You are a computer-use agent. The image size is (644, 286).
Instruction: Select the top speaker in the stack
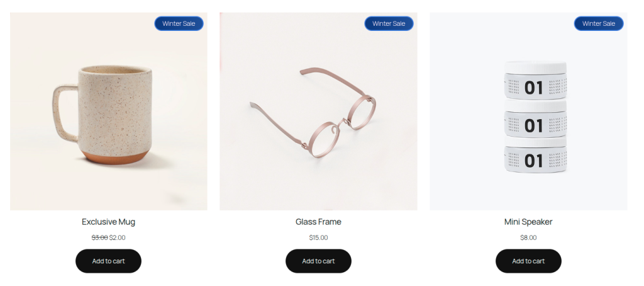tap(535, 80)
